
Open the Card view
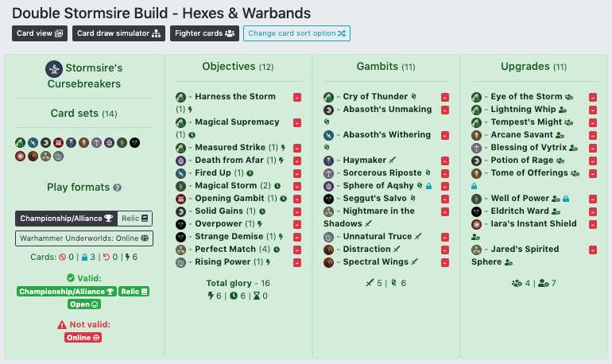click(x=40, y=33)
